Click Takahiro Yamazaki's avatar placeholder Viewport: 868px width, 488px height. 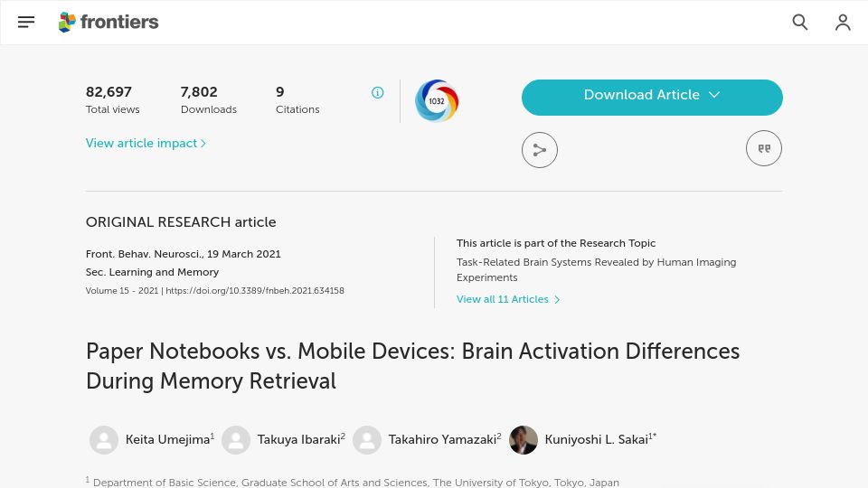point(367,440)
